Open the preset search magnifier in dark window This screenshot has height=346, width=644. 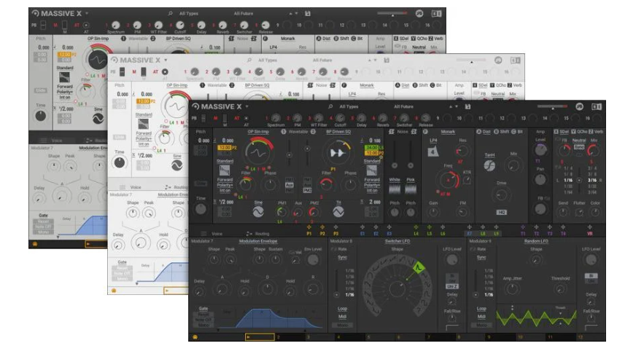(x=330, y=107)
